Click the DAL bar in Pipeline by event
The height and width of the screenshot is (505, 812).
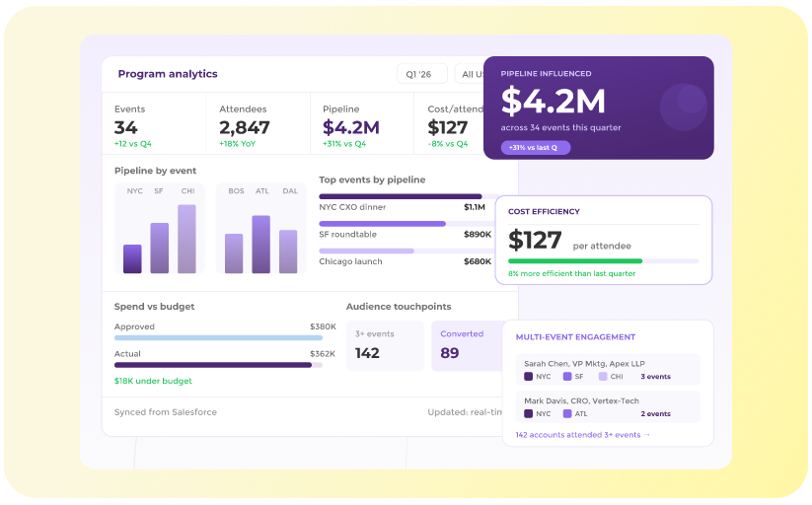tap(288, 252)
